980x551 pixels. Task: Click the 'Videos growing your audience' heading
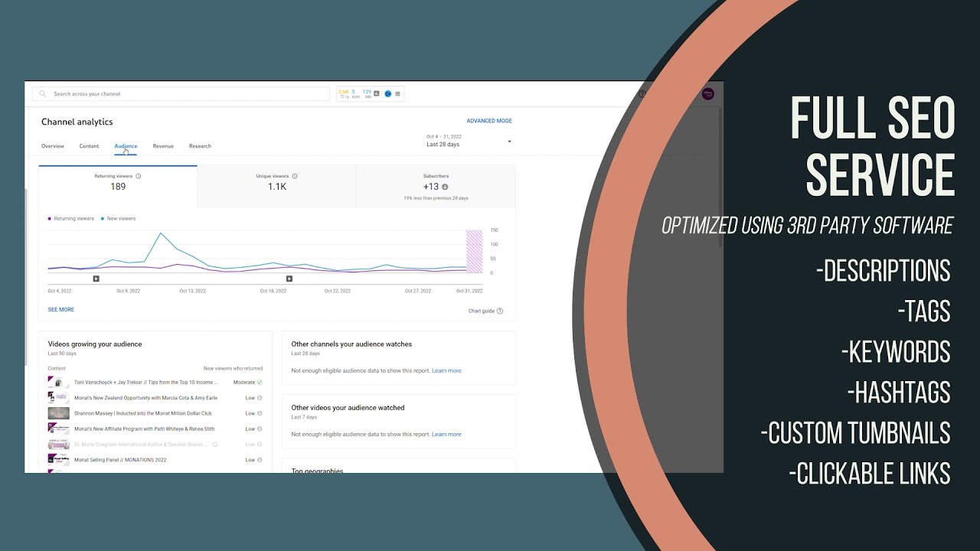[x=95, y=344]
